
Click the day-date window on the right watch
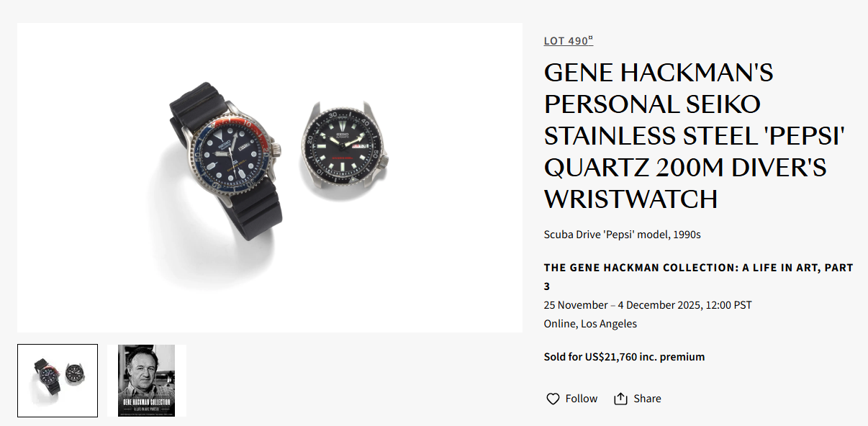click(x=359, y=145)
